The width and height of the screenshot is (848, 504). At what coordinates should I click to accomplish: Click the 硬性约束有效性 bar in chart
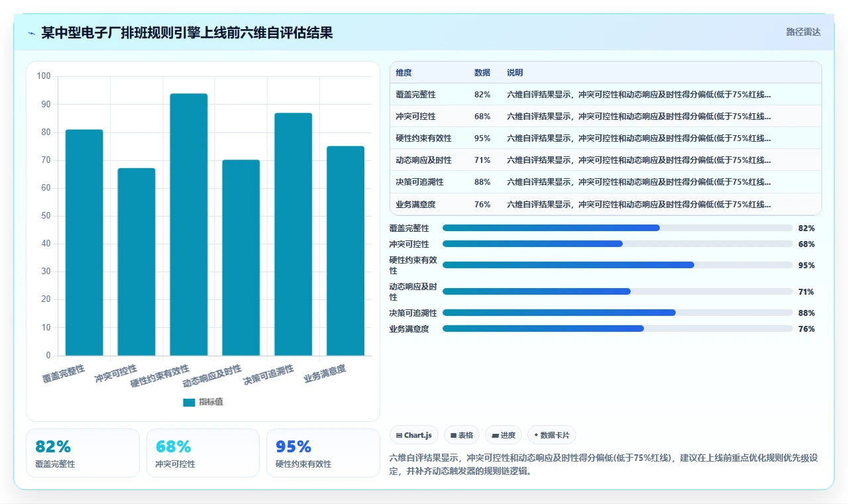click(x=189, y=225)
